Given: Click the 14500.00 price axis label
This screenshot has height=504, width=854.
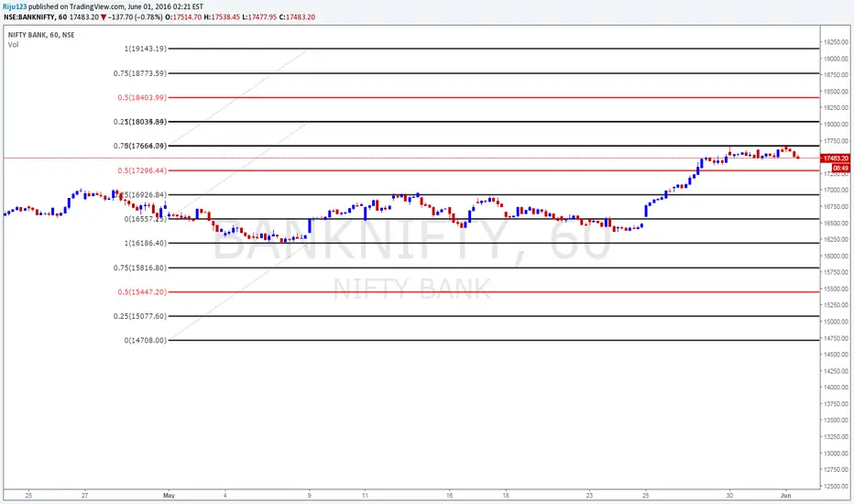Looking at the screenshot, I should pos(836,355).
